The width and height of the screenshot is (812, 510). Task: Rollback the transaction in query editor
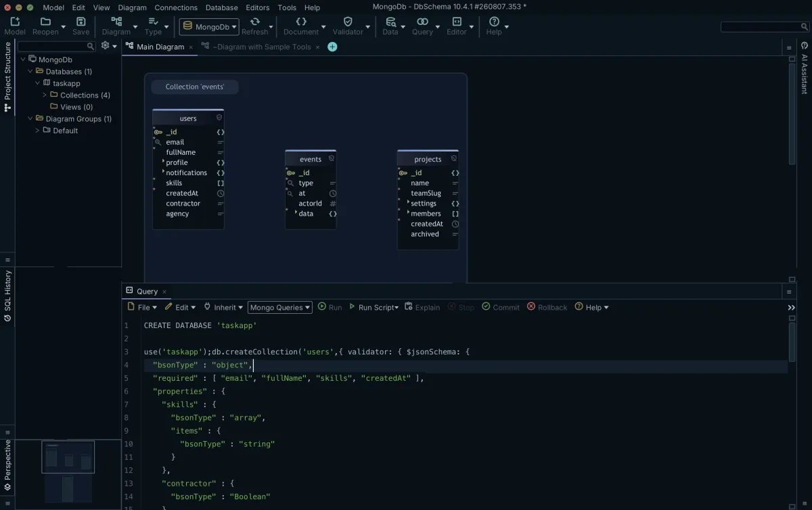[x=547, y=307]
